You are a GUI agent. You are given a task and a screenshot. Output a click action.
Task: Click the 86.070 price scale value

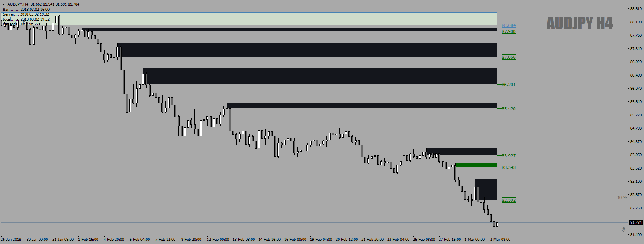pos(636,89)
